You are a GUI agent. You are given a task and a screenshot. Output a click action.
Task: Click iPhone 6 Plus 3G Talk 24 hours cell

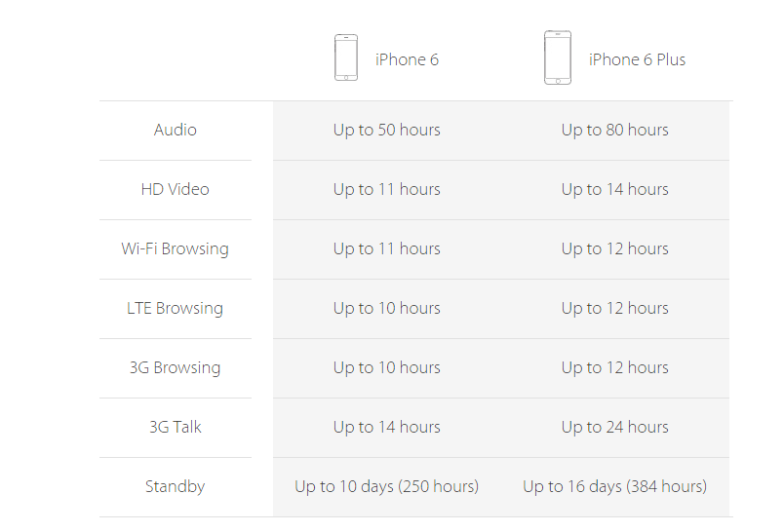615,427
